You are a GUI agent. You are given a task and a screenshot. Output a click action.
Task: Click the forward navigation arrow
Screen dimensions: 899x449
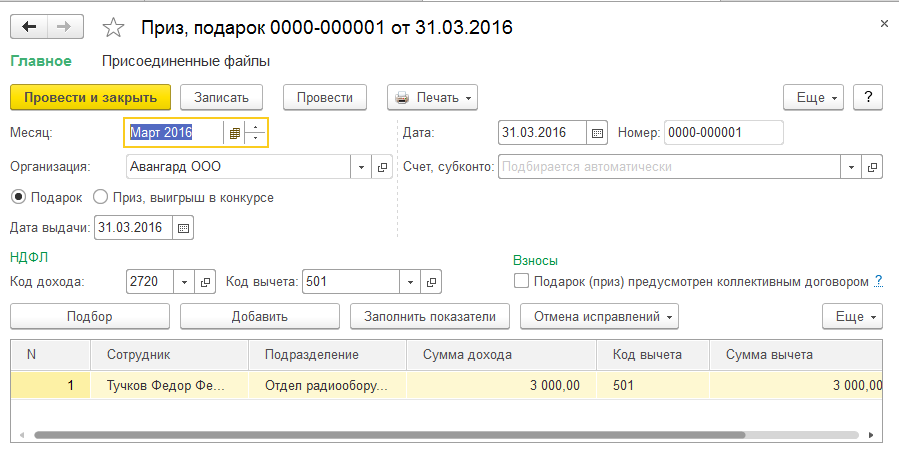pyautogui.click(x=63, y=27)
